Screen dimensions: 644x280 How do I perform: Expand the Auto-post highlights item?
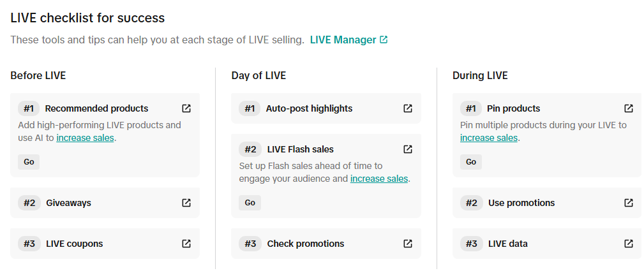(x=319, y=108)
